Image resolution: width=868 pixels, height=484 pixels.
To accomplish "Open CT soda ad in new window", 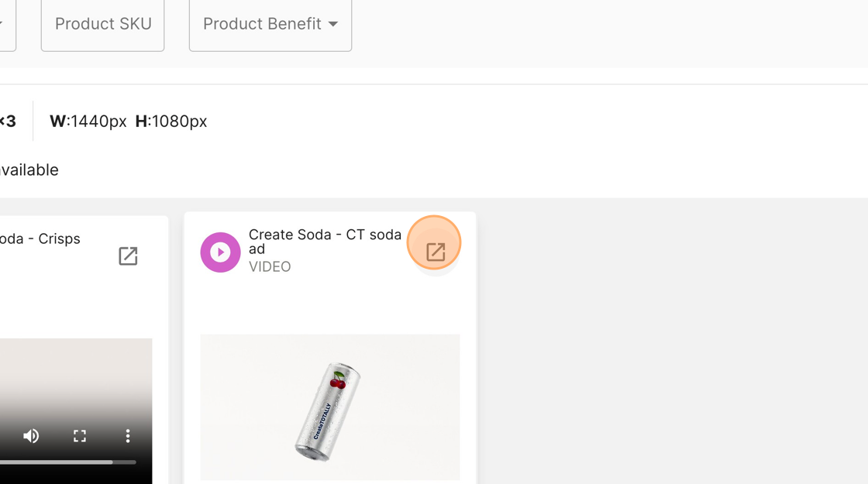I will (436, 252).
